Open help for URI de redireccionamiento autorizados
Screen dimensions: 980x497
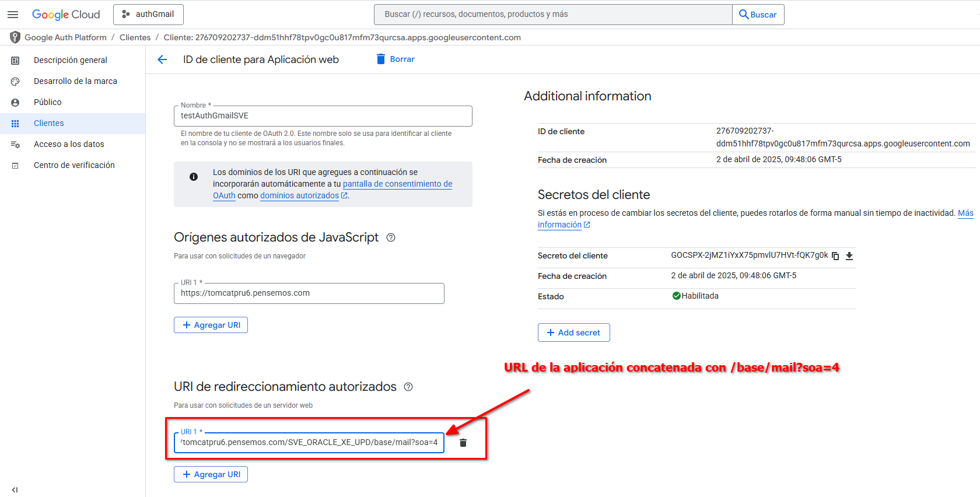tap(408, 387)
